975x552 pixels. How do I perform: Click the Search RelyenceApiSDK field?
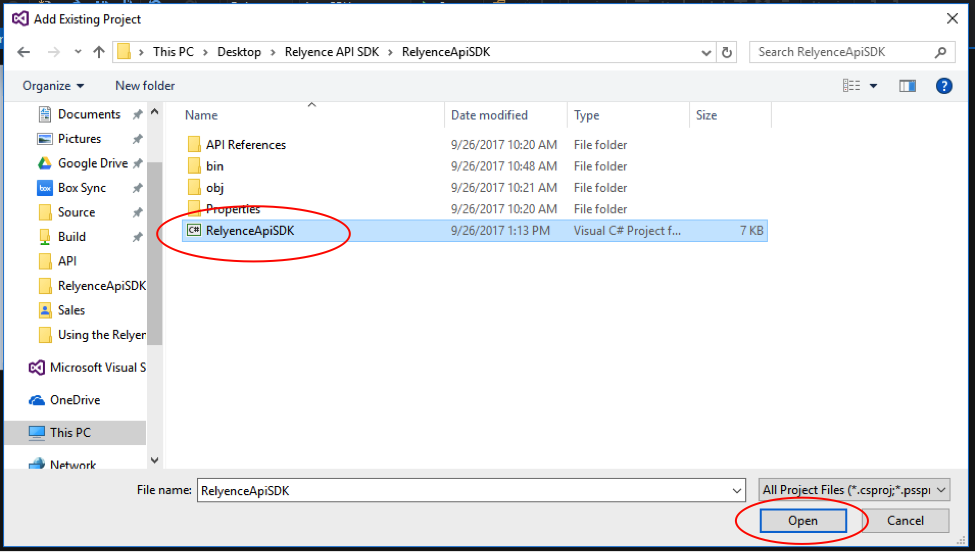click(842, 52)
